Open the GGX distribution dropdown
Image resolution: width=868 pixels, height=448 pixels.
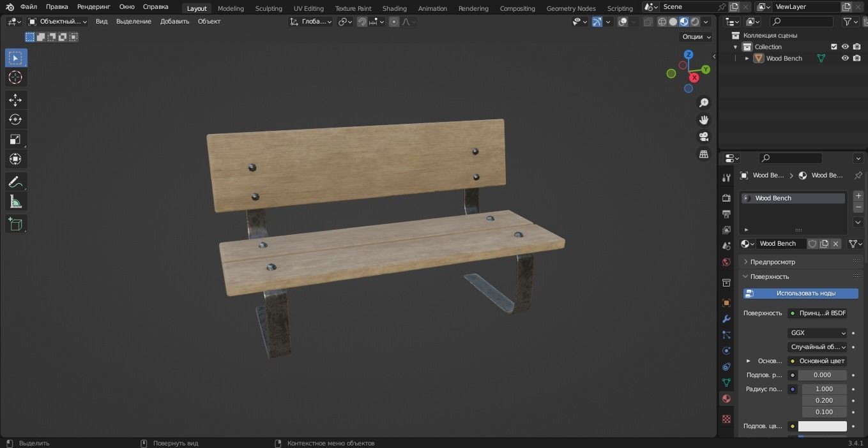[818, 333]
